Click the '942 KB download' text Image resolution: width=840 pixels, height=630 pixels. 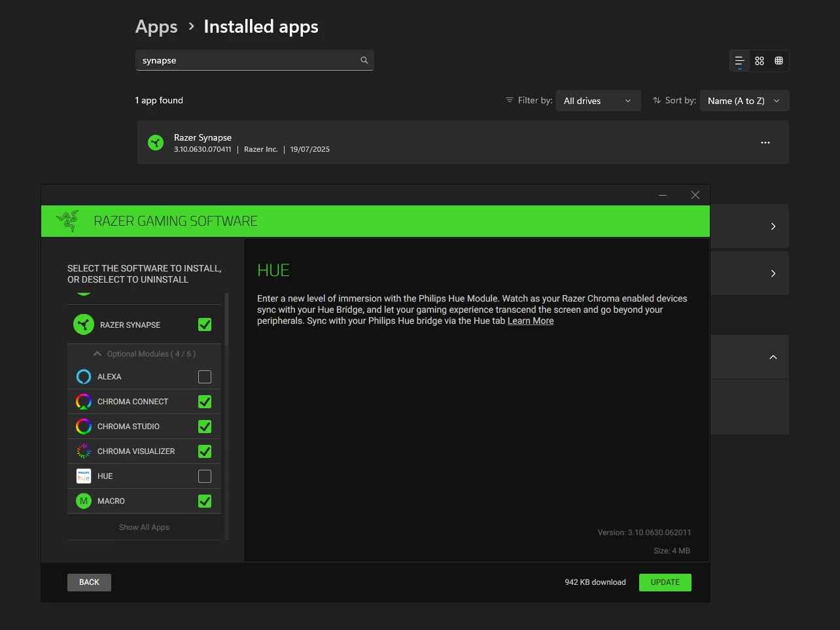595,582
